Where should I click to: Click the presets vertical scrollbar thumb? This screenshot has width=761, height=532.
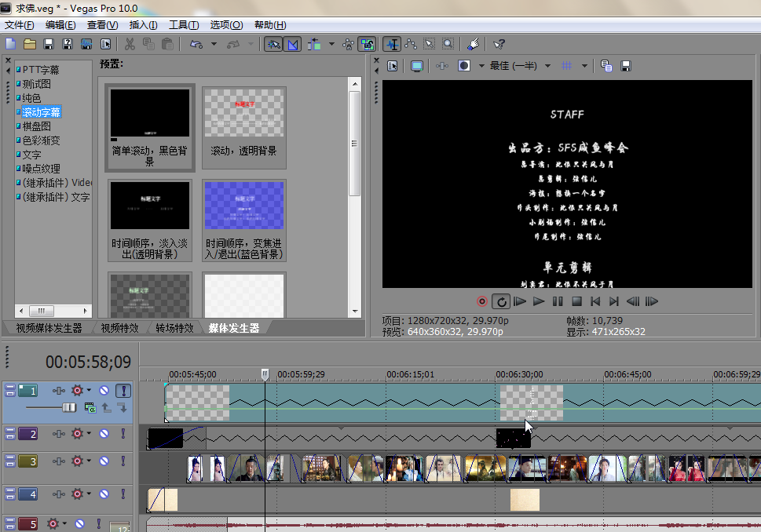click(354, 144)
